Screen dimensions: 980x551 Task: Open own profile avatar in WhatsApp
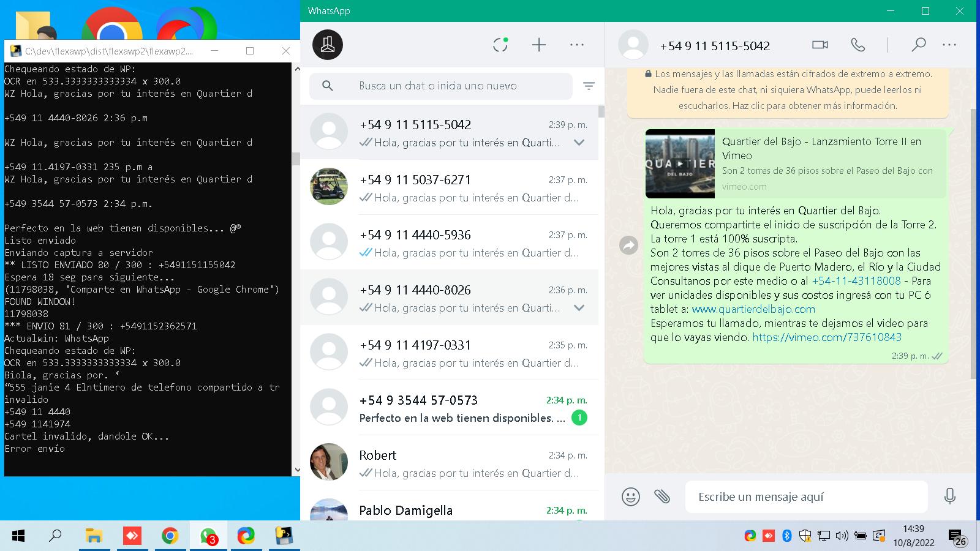tap(328, 45)
